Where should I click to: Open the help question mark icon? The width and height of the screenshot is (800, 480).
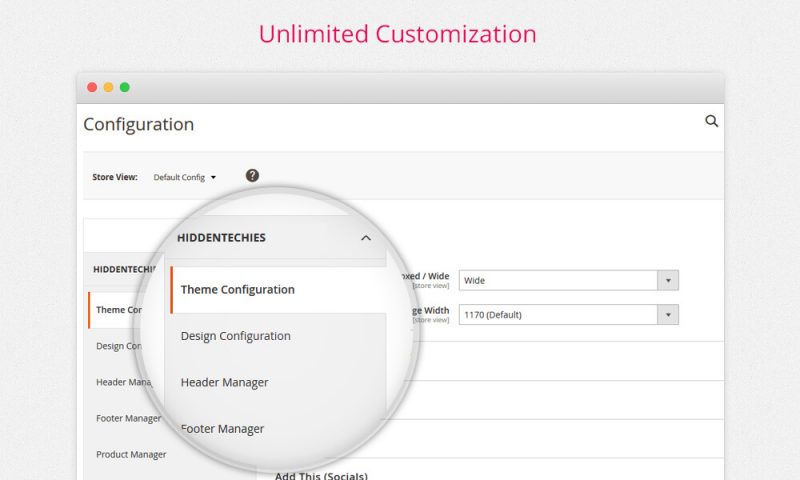click(x=252, y=175)
